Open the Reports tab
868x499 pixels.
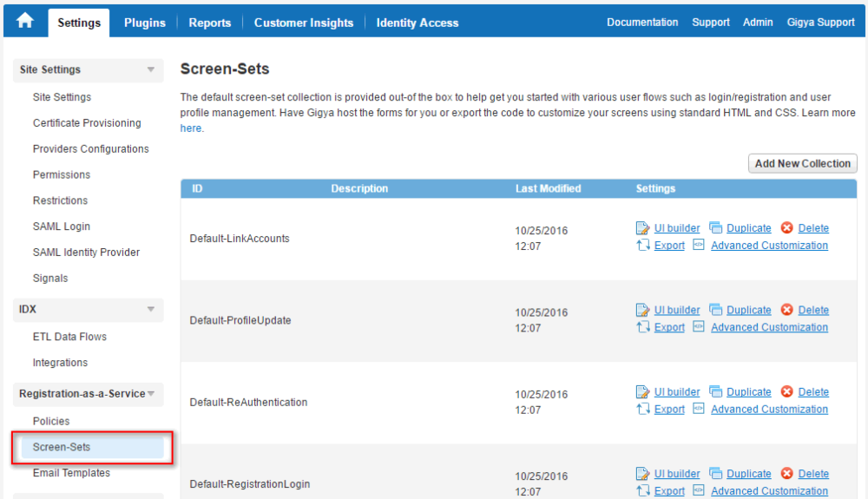coord(210,23)
